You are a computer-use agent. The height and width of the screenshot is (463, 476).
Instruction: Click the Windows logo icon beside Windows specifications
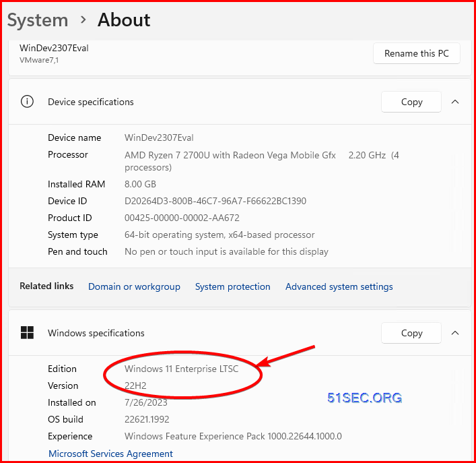click(27, 333)
